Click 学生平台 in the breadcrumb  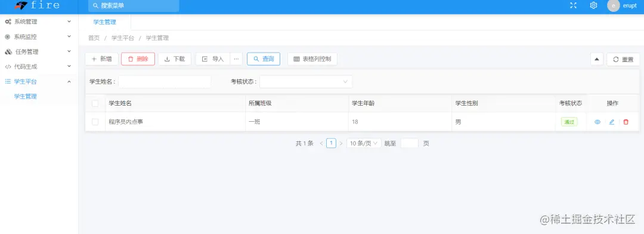[123, 38]
